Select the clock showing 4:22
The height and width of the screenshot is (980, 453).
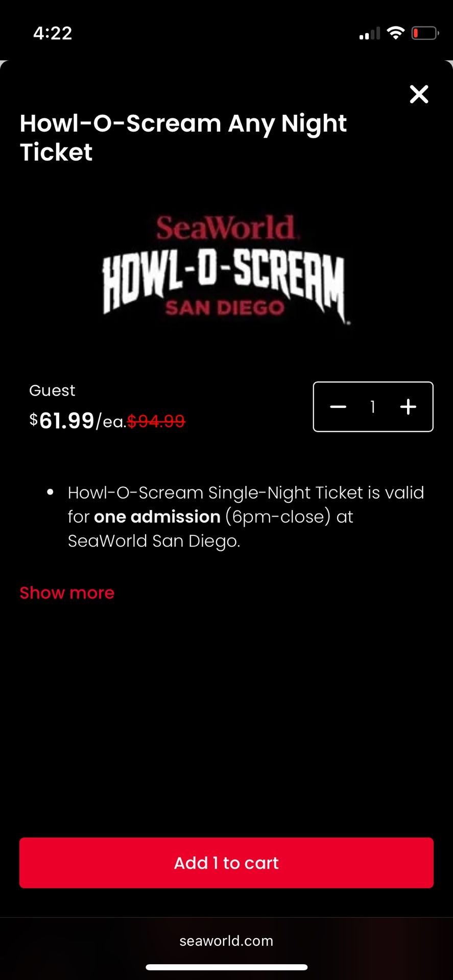[52, 33]
